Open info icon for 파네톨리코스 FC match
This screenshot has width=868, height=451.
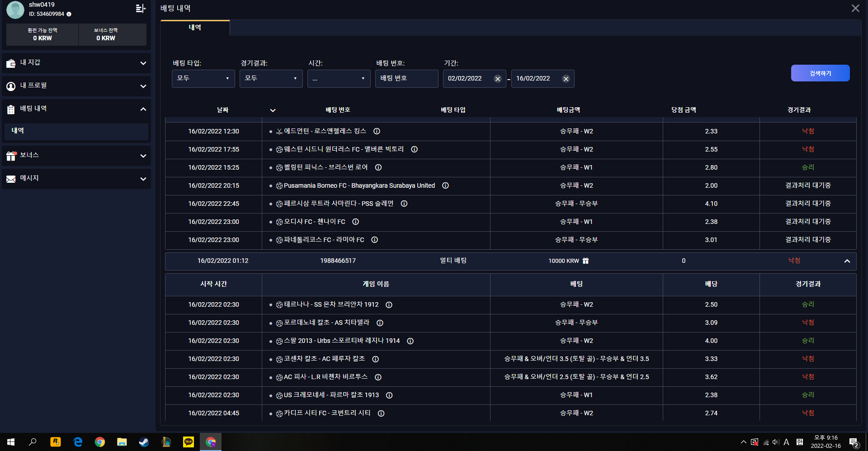tap(375, 240)
